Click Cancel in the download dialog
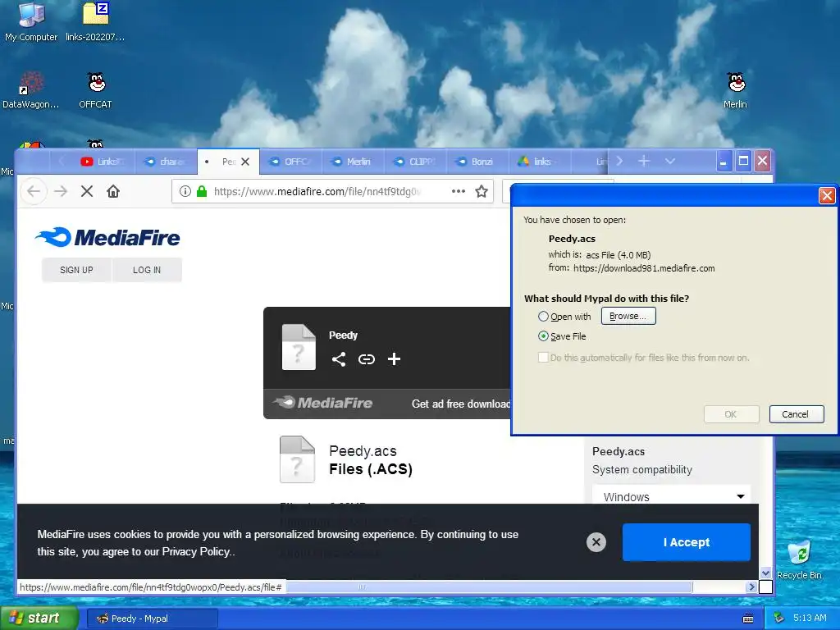 coord(796,414)
